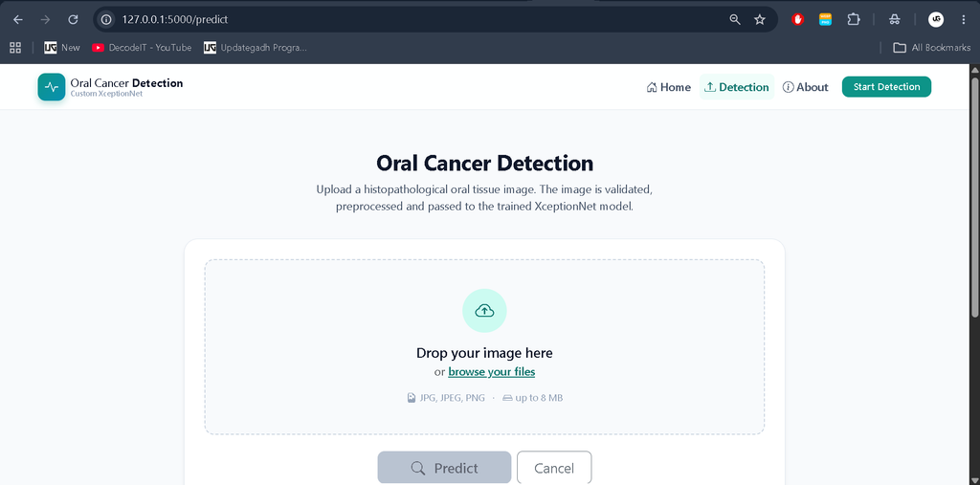Click the Drop your image here text
Image resolution: width=980 pixels, height=485 pixels.
pyautogui.click(x=484, y=352)
